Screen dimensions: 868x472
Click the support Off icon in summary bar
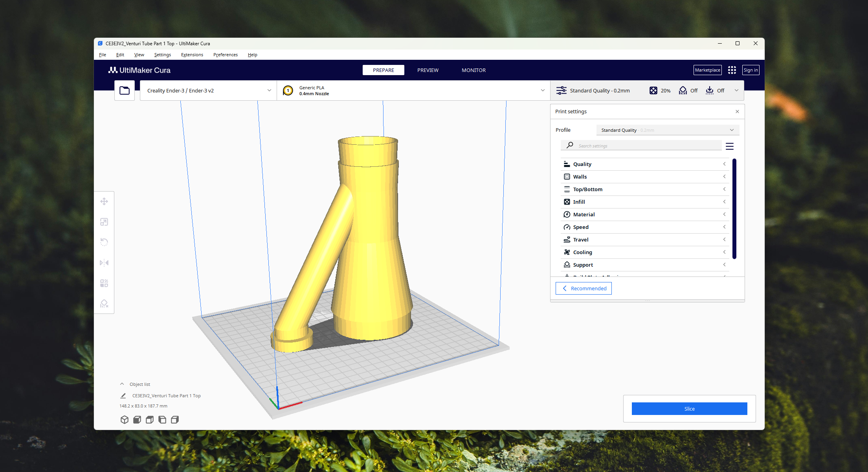tap(683, 90)
